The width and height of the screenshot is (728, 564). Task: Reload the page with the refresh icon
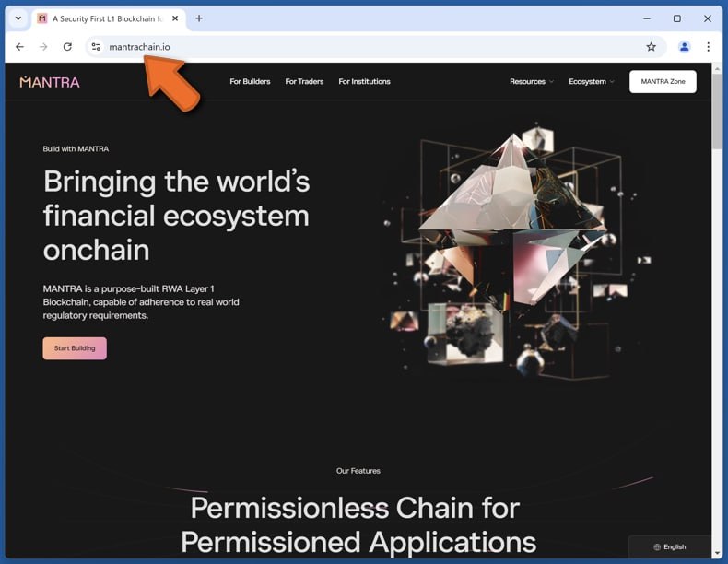pos(67,47)
